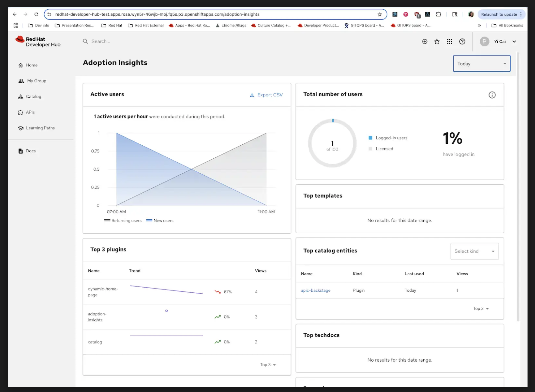Viewport: 535px width, 392px height.
Task: Go to Catalog in sidebar
Action: [33, 97]
